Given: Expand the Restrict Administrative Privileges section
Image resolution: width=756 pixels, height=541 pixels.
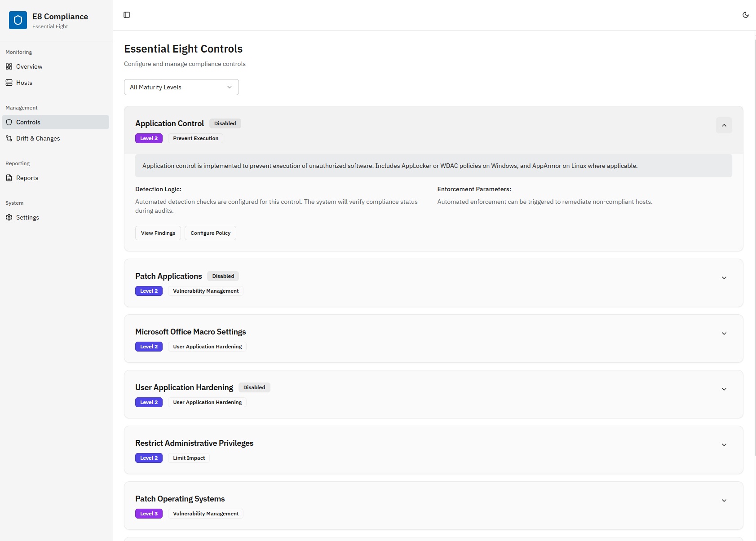Looking at the screenshot, I should [724, 445].
